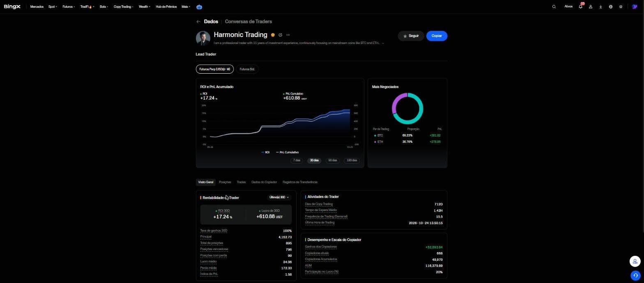644x283 pixels.
Task: Open the notifications bell icon
Action: click(x=580, y=7)
